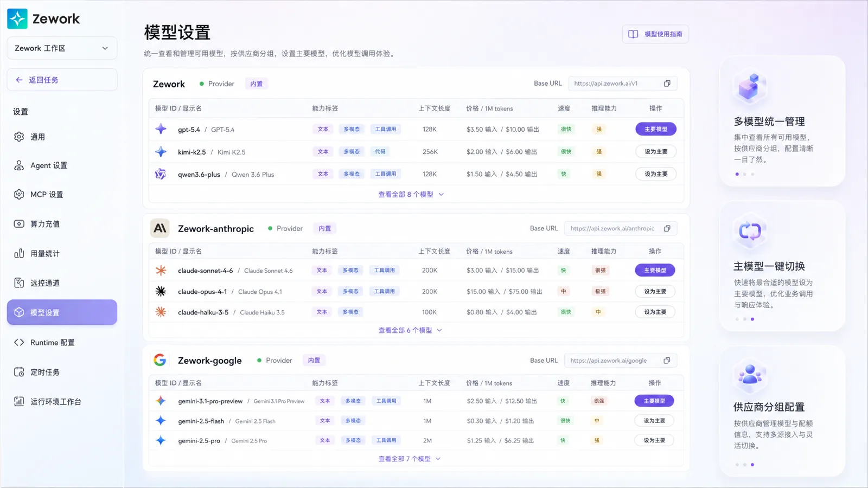Expand 查看全部 8 个模型 list
The width and height of the screenshot is (868, 488).
[x=411, y=194]
